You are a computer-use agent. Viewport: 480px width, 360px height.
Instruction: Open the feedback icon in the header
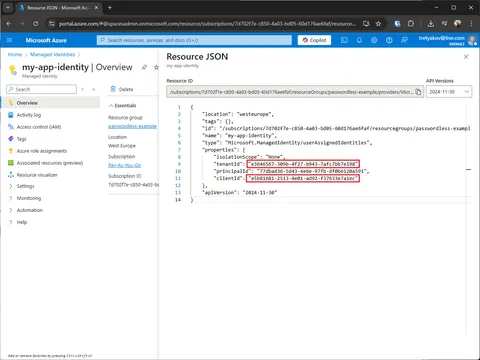(404, 40)
